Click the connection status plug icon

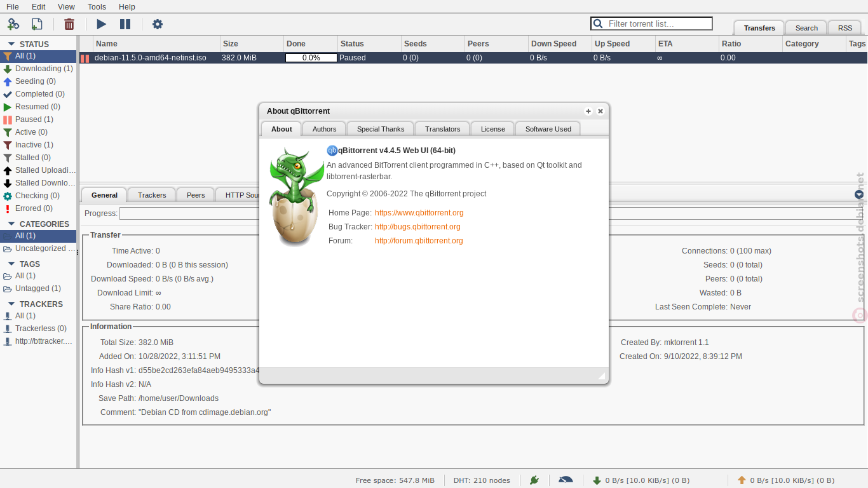[534, 480]
